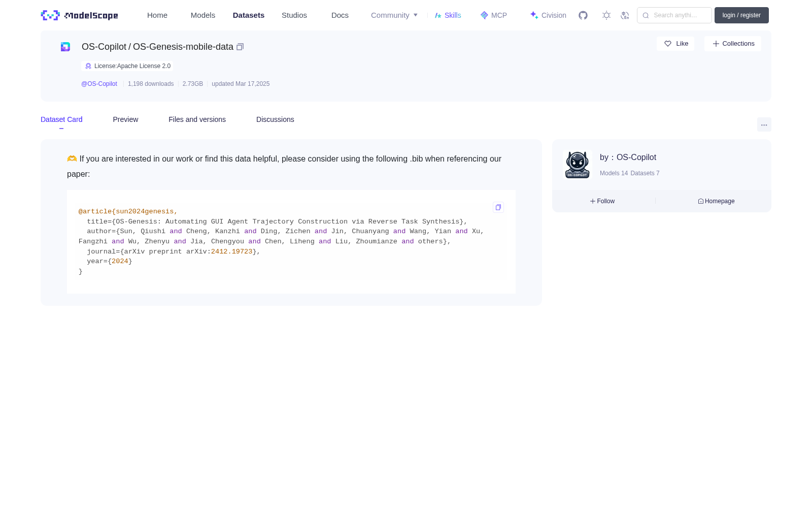The width and height of the screenshot is (812, 508).
Task: Open the Community menu label
Action: point(390,15)
